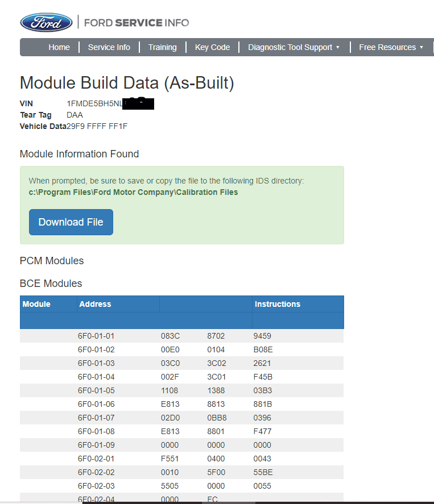
Task: Click value 8702 in first row
Action: tap(216, 336)
